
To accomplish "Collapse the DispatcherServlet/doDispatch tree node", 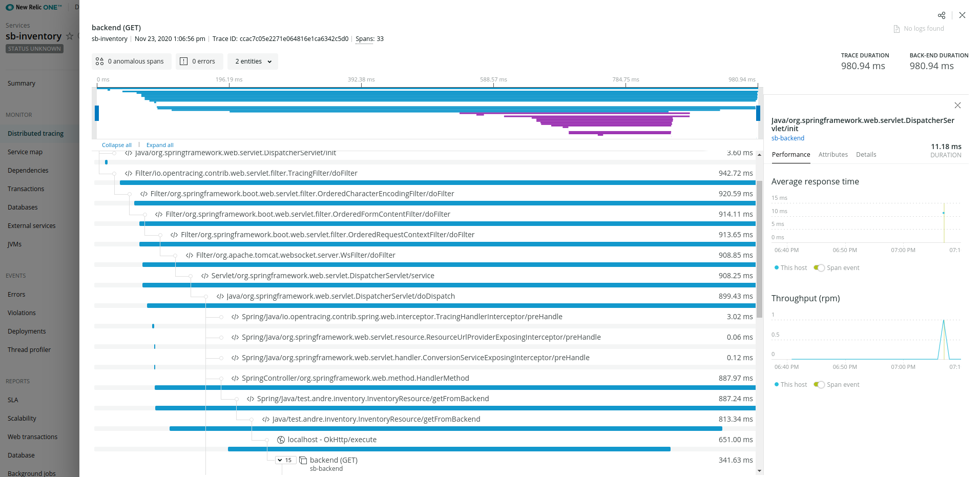I will point(206,297).
